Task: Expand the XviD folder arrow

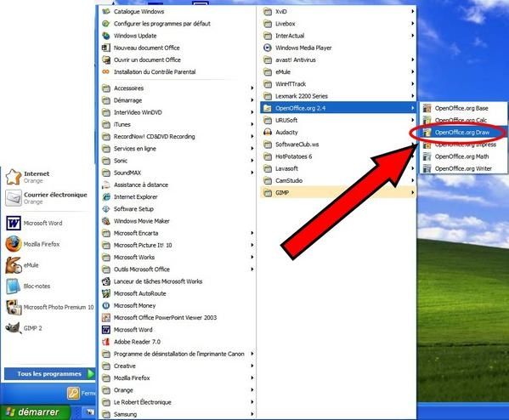Action: (413, 11)
